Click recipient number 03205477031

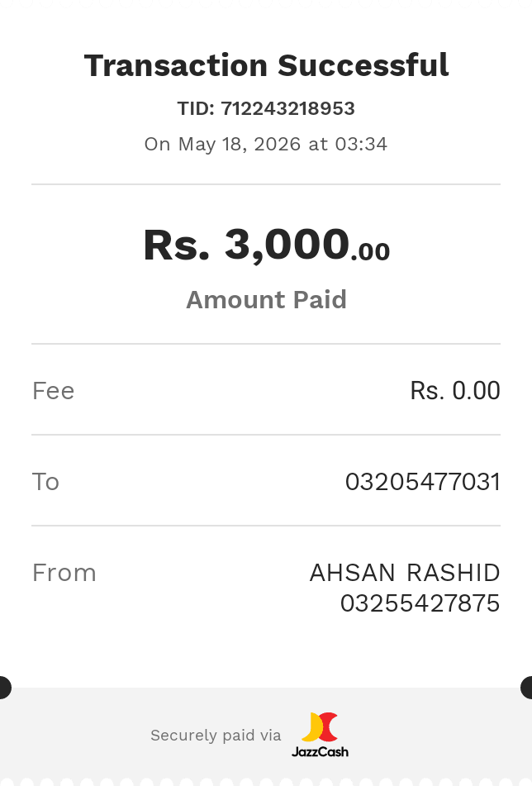coord(422,482)
